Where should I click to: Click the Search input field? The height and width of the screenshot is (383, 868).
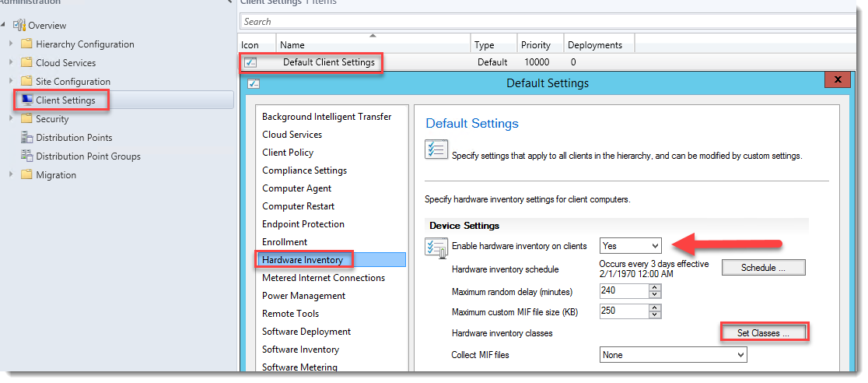[x=544, y=22]
